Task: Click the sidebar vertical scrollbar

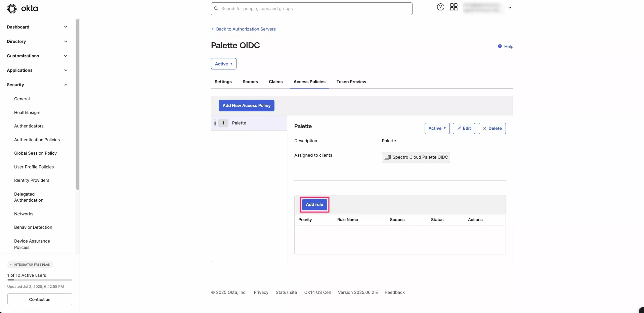Action: tap(78, 104)
